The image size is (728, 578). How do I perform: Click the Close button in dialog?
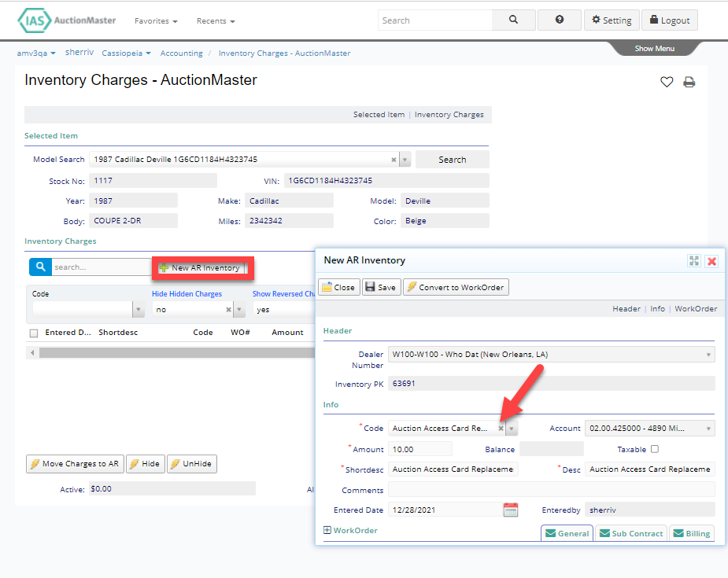tap(339, 287)
